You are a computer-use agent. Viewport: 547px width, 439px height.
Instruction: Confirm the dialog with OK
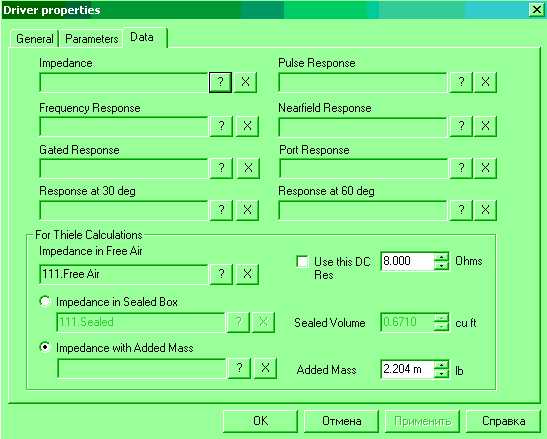(260, 421)
